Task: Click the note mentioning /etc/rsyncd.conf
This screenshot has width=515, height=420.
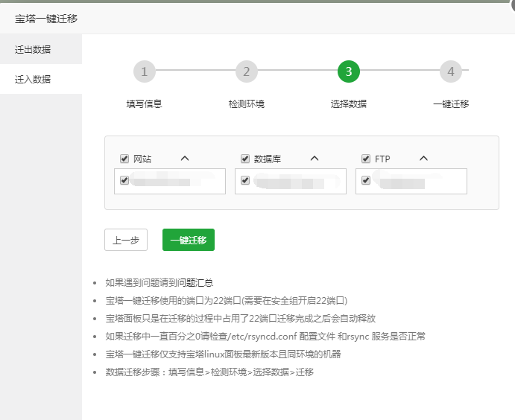Action: click(x=265, y=337)
